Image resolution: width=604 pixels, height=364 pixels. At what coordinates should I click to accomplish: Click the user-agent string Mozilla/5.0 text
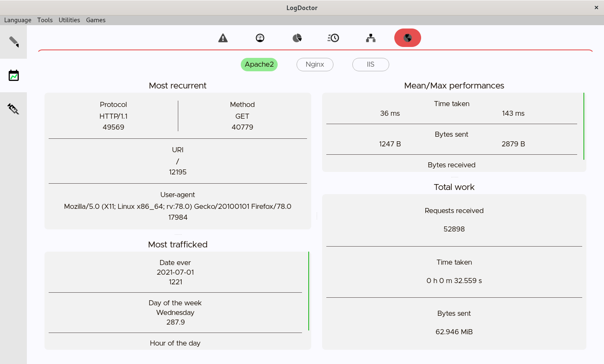[x=178, y=206]
